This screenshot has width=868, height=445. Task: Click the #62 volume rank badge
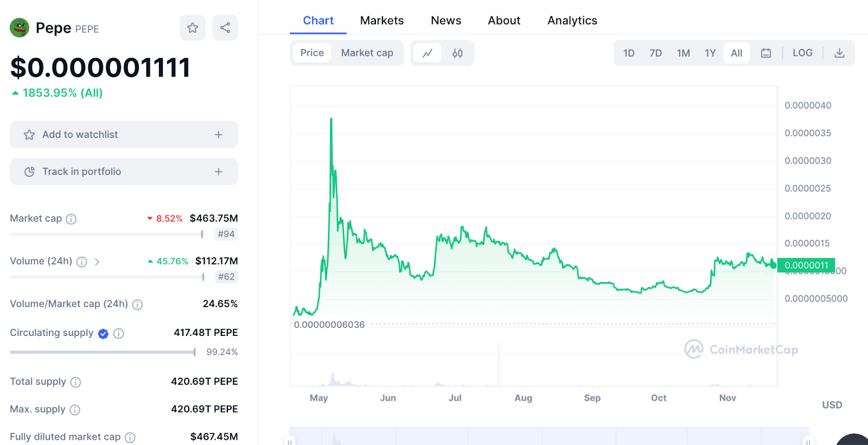226,277
